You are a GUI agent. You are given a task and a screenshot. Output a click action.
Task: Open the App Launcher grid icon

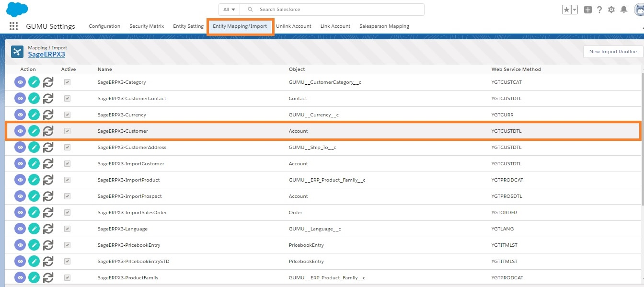click(13, 26)
